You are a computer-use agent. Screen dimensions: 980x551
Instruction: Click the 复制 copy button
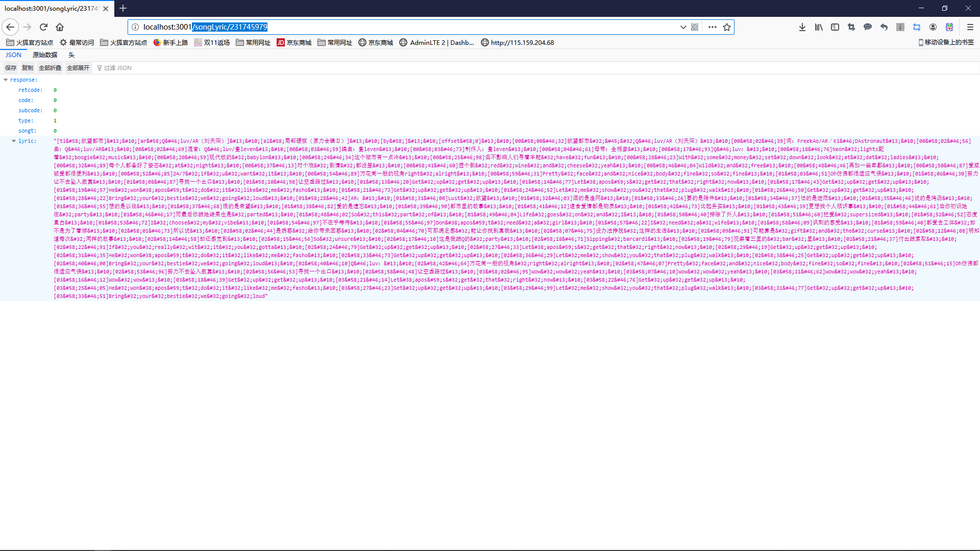[x=27, y=68]
